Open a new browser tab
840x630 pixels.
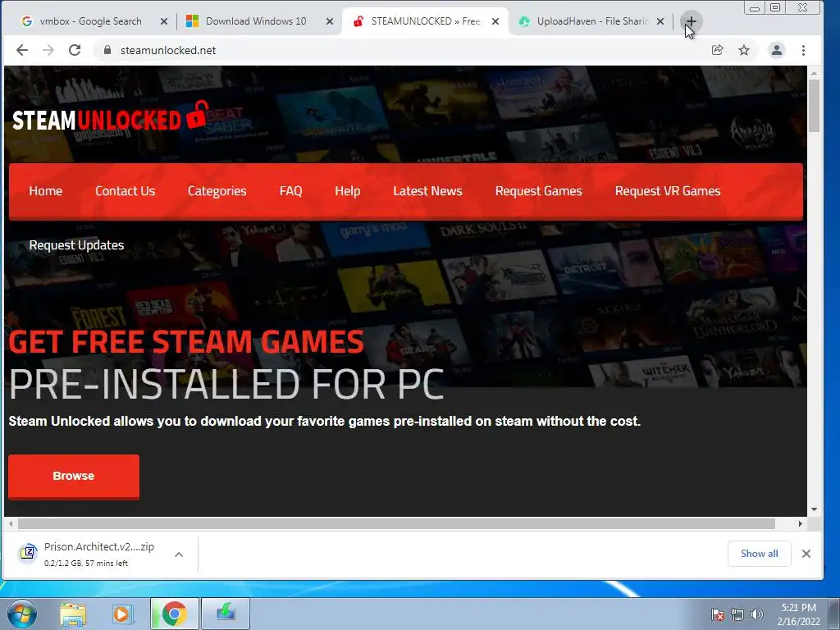click(x=691, y=21)
